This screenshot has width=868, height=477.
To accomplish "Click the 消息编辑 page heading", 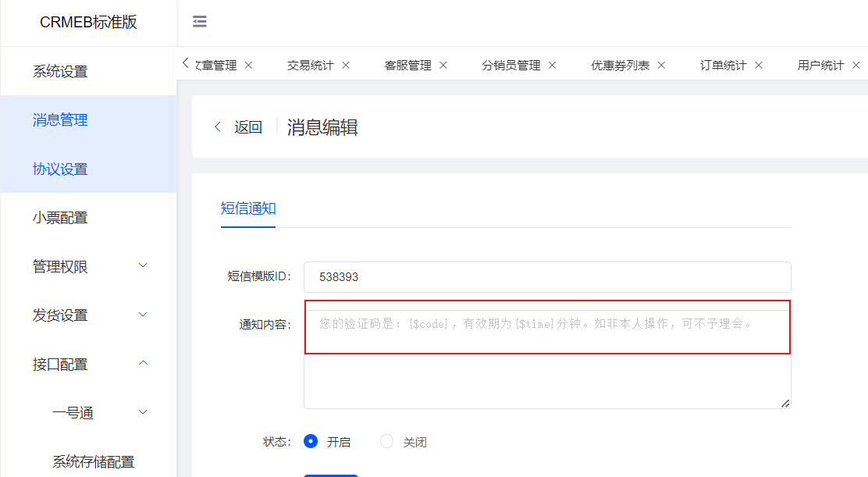I will coord(322,127).
